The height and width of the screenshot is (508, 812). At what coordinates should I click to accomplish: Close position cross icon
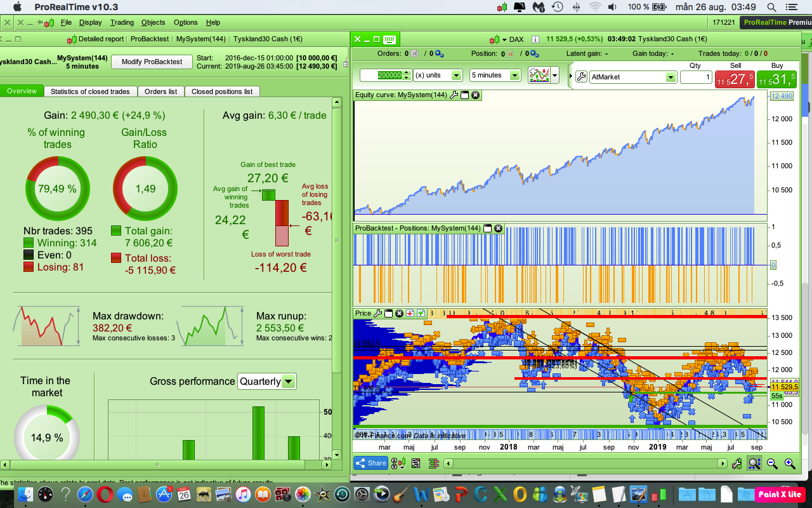point(510,54)
